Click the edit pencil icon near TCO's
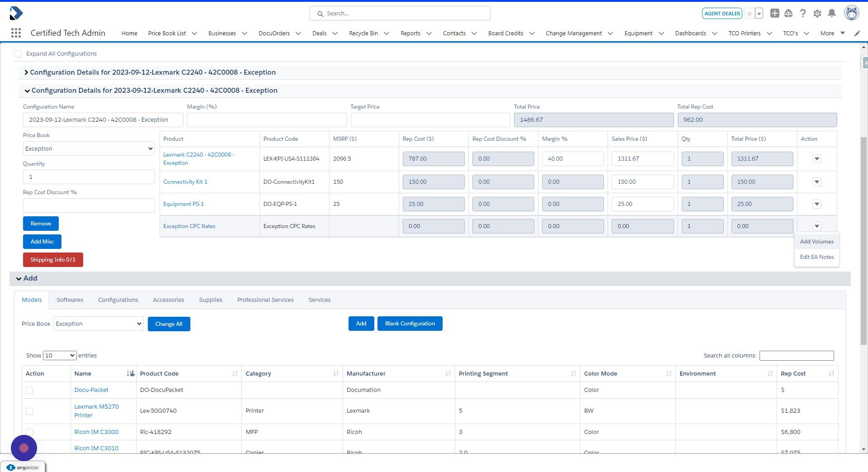868x472 pixels. click(857, 33)
